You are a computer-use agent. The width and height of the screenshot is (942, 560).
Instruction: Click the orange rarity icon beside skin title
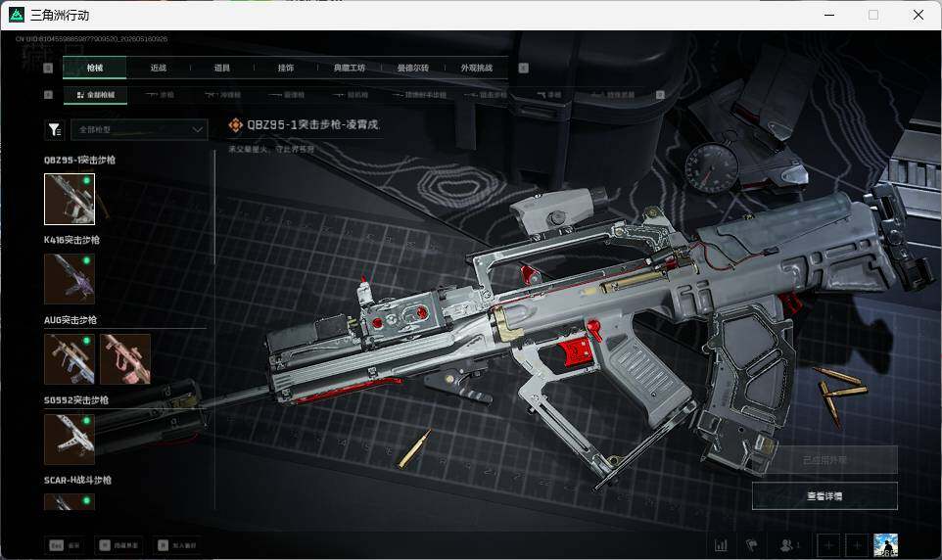pos(235,125)
